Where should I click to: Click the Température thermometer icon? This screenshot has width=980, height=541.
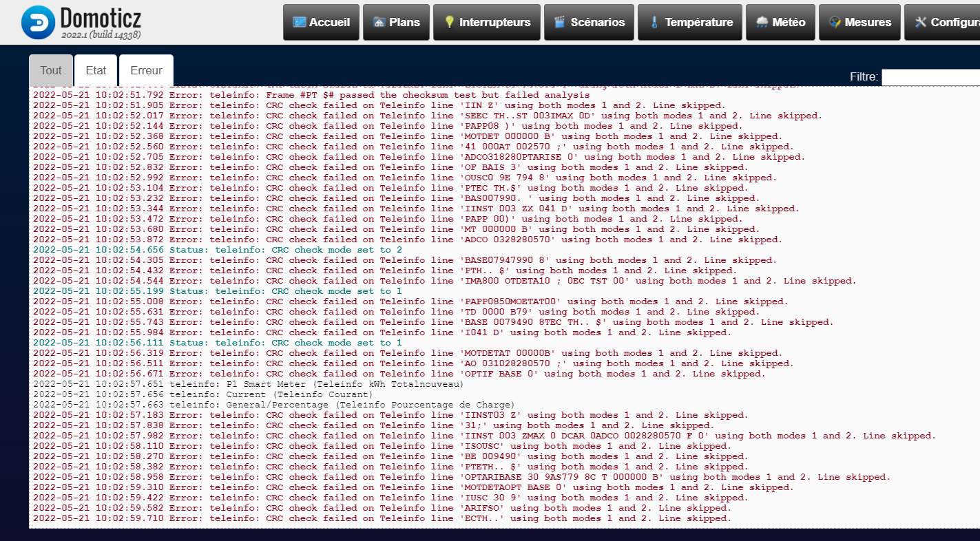(654, 22)
